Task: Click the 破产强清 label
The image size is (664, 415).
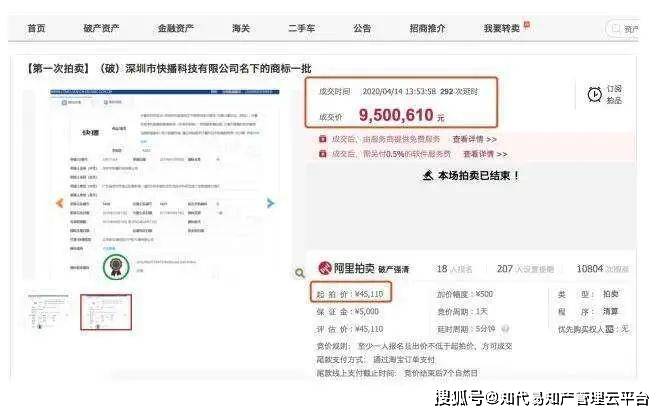Action: click(x=393, y=269)
